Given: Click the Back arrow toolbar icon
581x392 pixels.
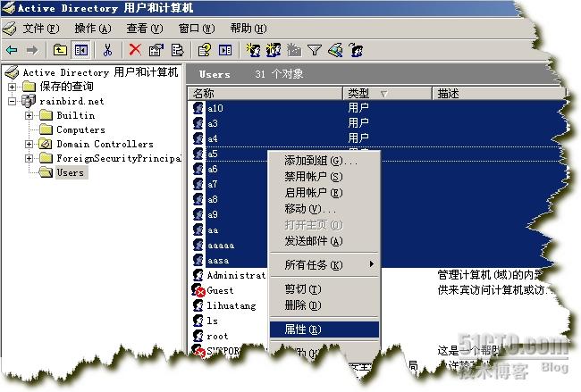Looking at the screenshot, I should coord(12,50).
